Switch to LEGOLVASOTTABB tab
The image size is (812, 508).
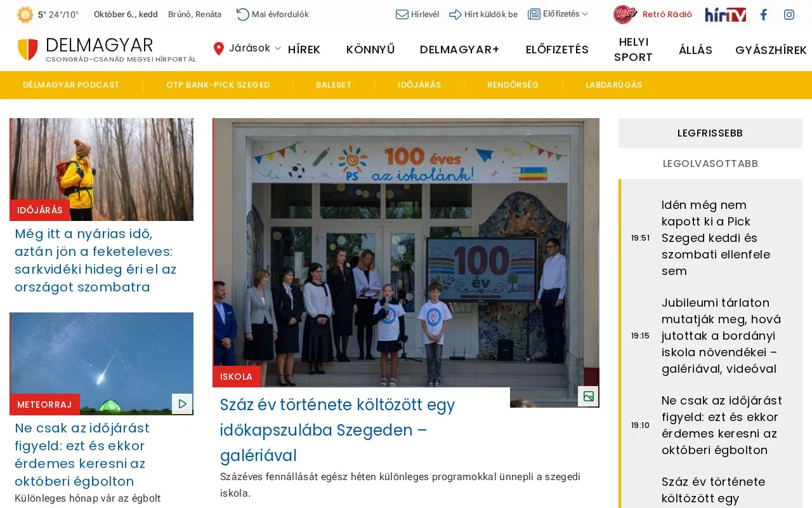[x=710, y=164]
